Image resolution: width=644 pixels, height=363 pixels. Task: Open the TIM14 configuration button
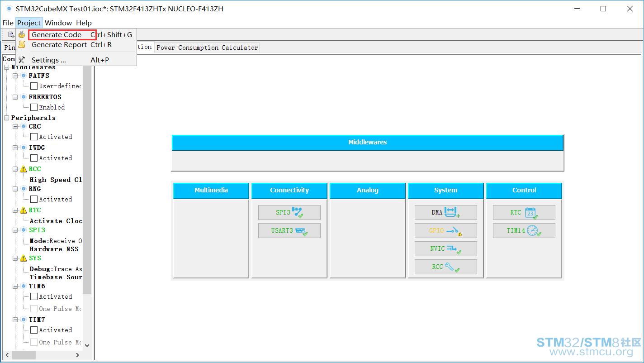point(524,230)
